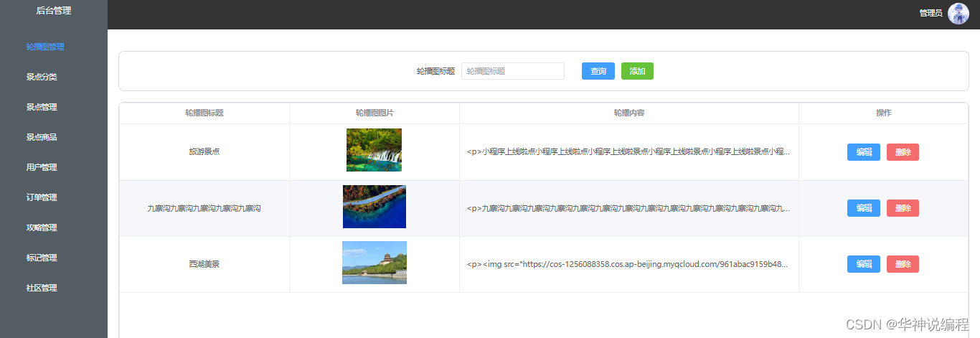
Task: Open the blue lake thumbnail in 九寨沟 row
Action: (374, 207)
